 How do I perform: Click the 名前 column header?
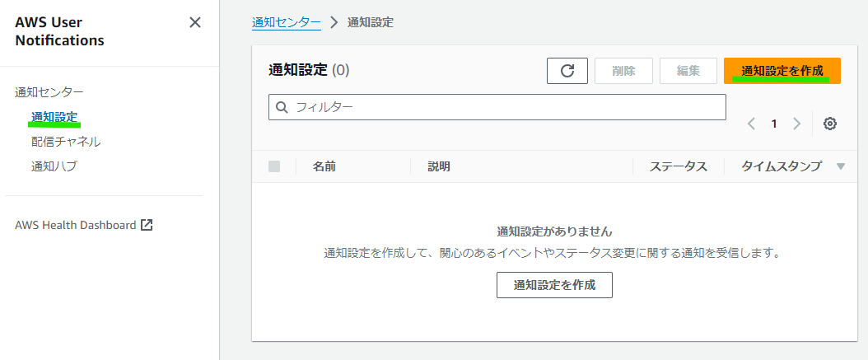pos(324,166)
